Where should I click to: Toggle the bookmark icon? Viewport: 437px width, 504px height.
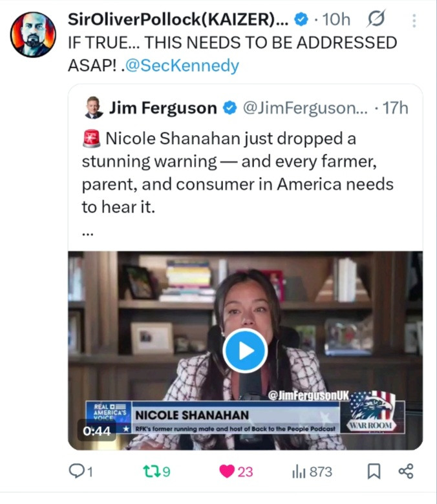click(374, 472)
